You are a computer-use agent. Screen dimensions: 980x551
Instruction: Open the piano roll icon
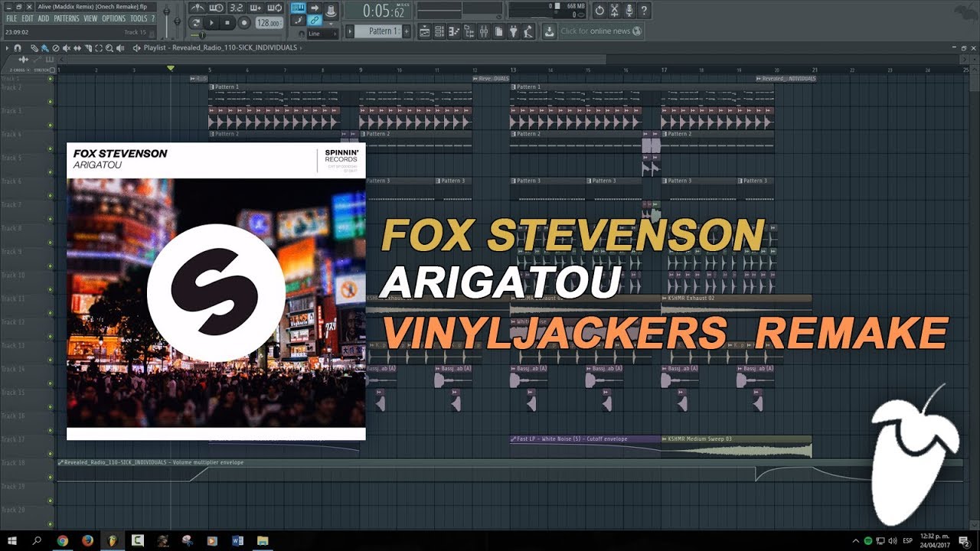point(454,31)
